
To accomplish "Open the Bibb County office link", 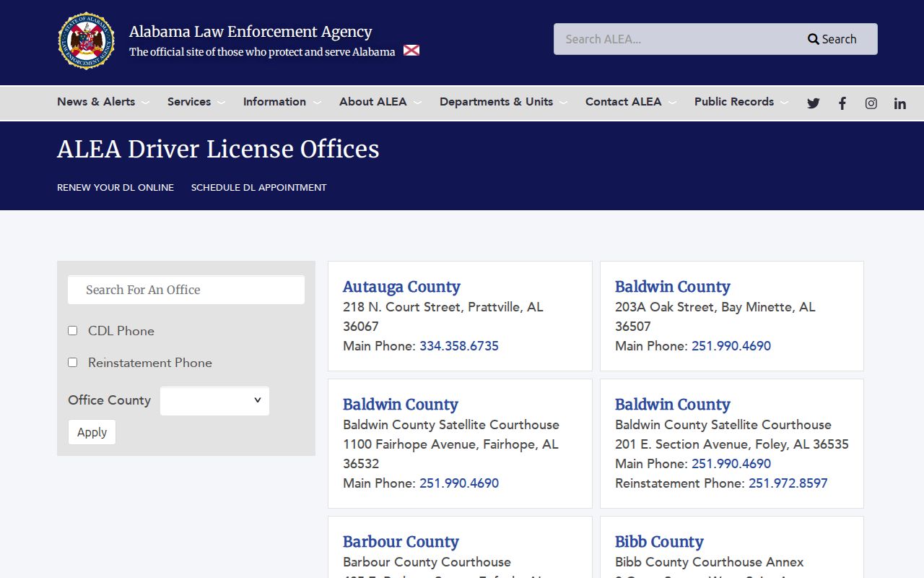I will pos(659,542).
